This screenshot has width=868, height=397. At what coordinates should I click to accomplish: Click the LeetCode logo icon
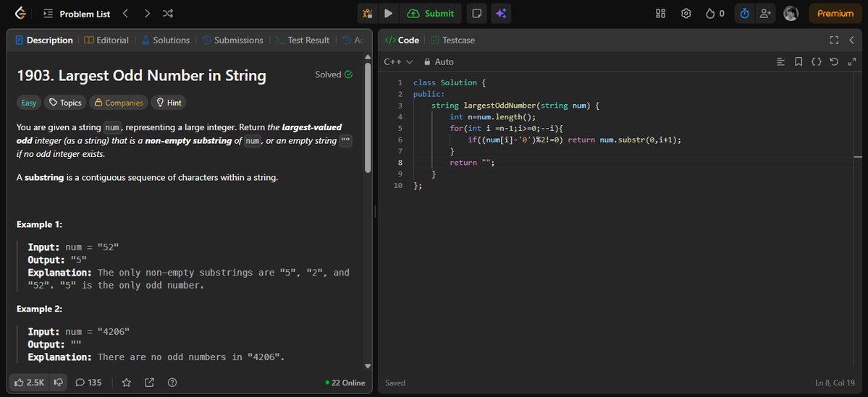pyautogui.click(x=20, y=13)
